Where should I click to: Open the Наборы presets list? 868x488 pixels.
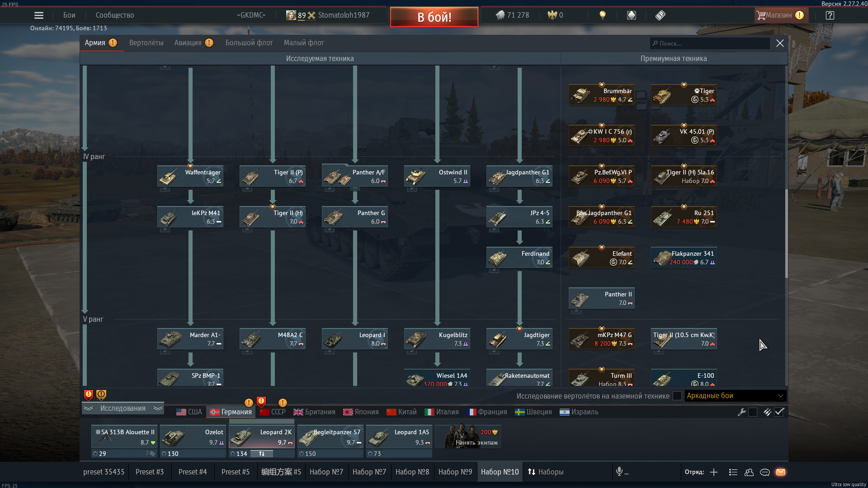coord(546,472)
